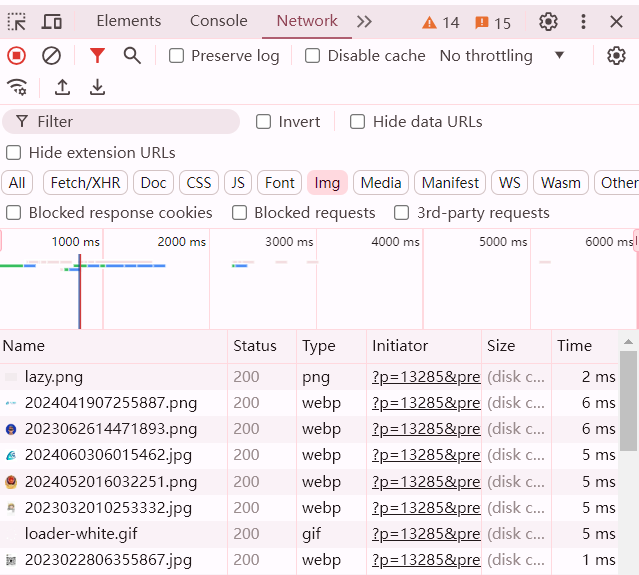Click the inspect element picker icon
The image size is (639, 575).
pos(17,21)
